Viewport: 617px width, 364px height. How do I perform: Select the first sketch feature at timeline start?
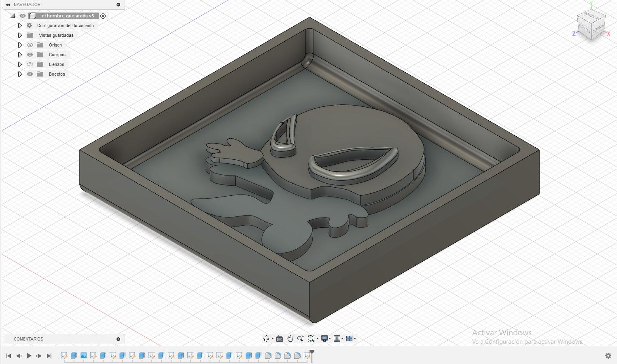pyautogui.click(x=64, y=356)
